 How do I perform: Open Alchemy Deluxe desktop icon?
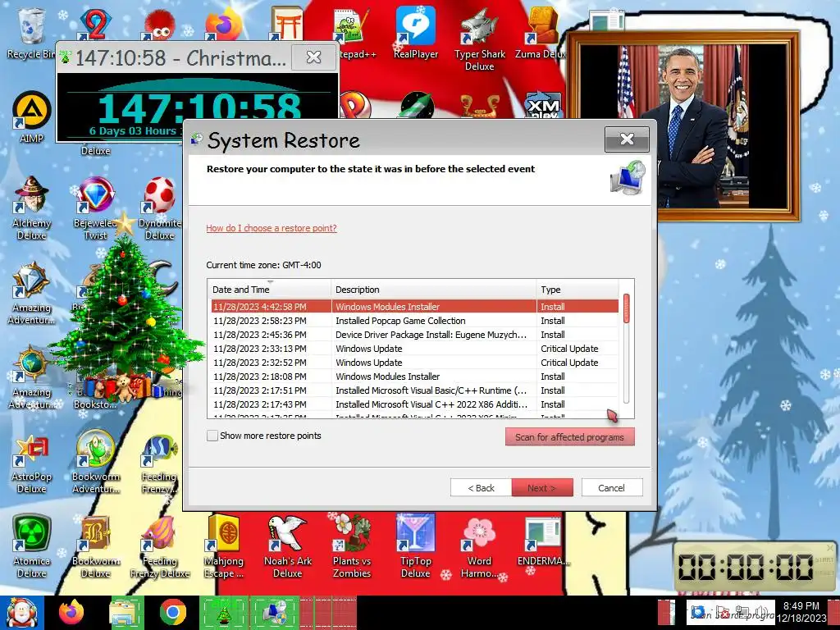31,208
